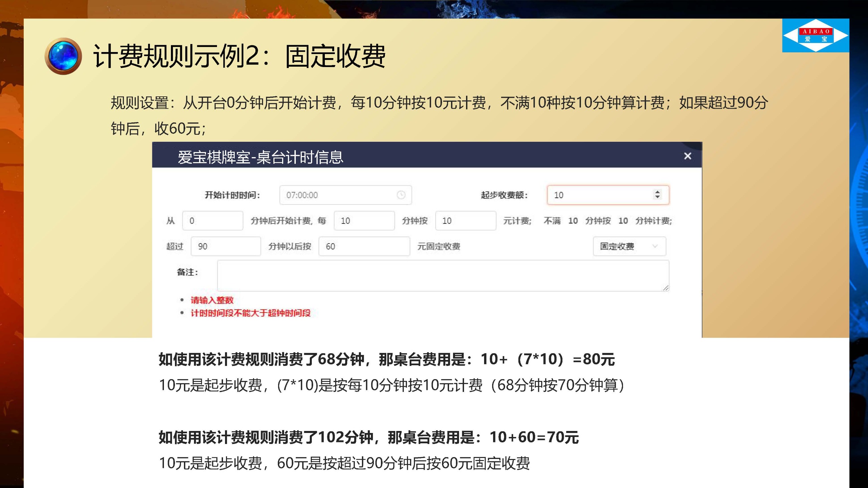
Task: Click the 60 元固定收费 input box
Action: 364,246
